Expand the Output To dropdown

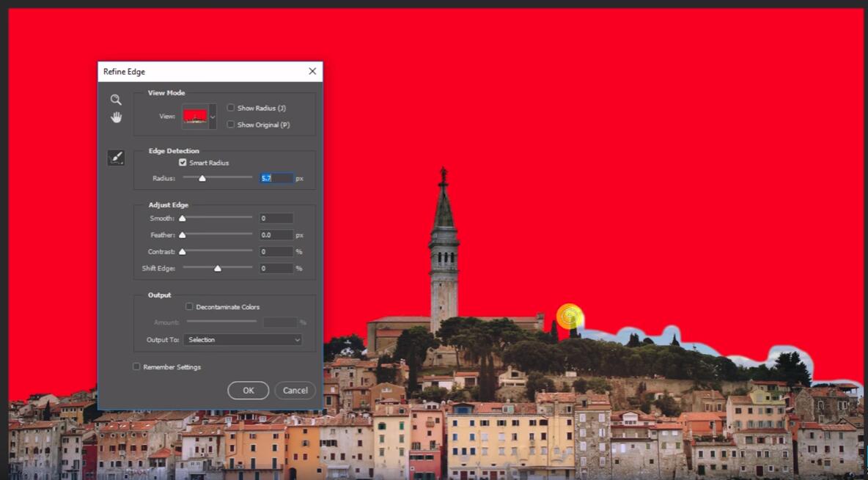(243, 340)
